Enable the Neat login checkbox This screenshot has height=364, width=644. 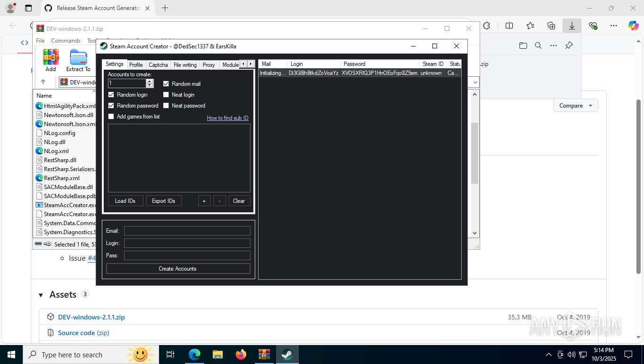166,95
